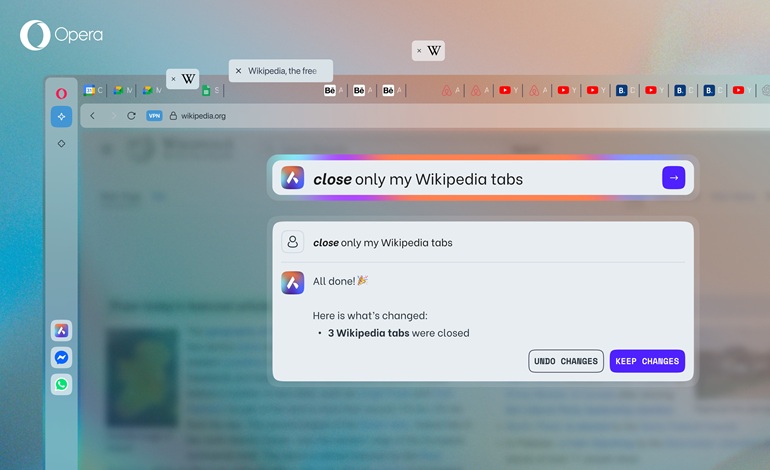Switch to the last Booking.com tab
Image resolution: width=770 pixels, height=470 pixels.
tap(713, 90)
